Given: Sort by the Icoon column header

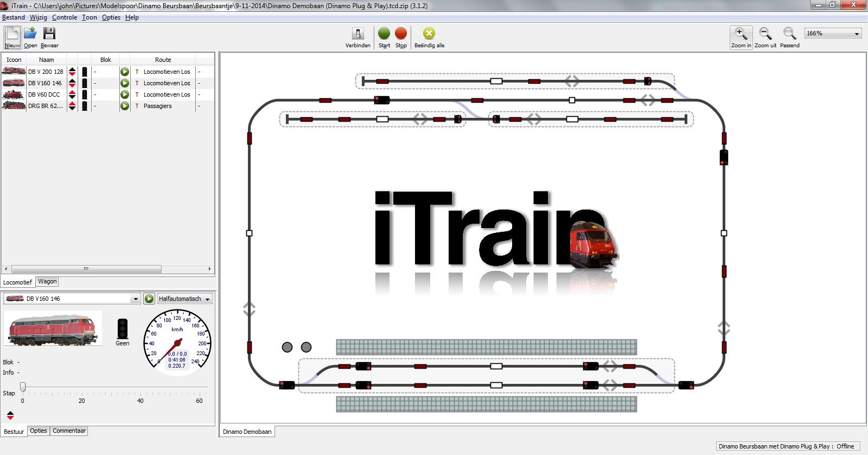Looking at the screenshot, I should [x=14, y=60].
